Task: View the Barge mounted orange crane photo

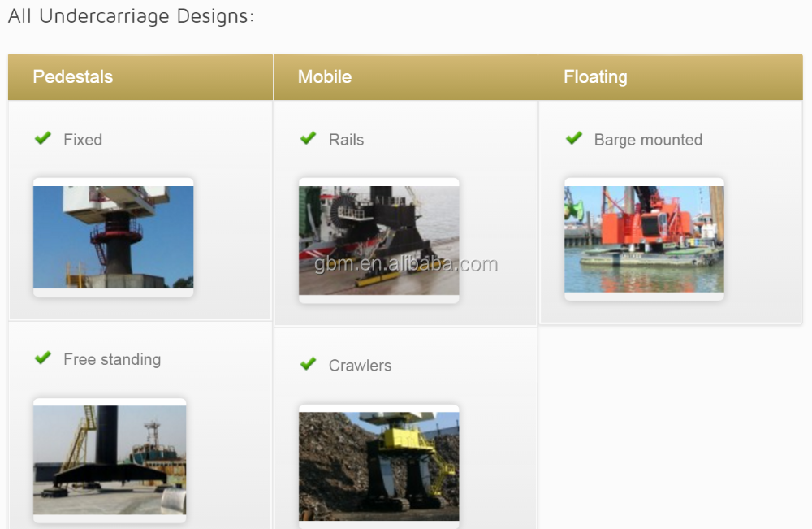Action: [644, 239]
